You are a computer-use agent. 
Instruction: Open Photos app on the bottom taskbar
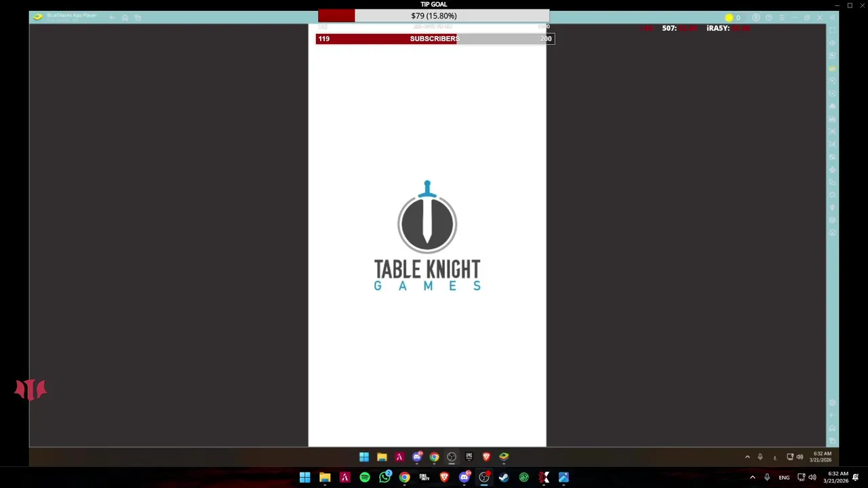(564, 478)
